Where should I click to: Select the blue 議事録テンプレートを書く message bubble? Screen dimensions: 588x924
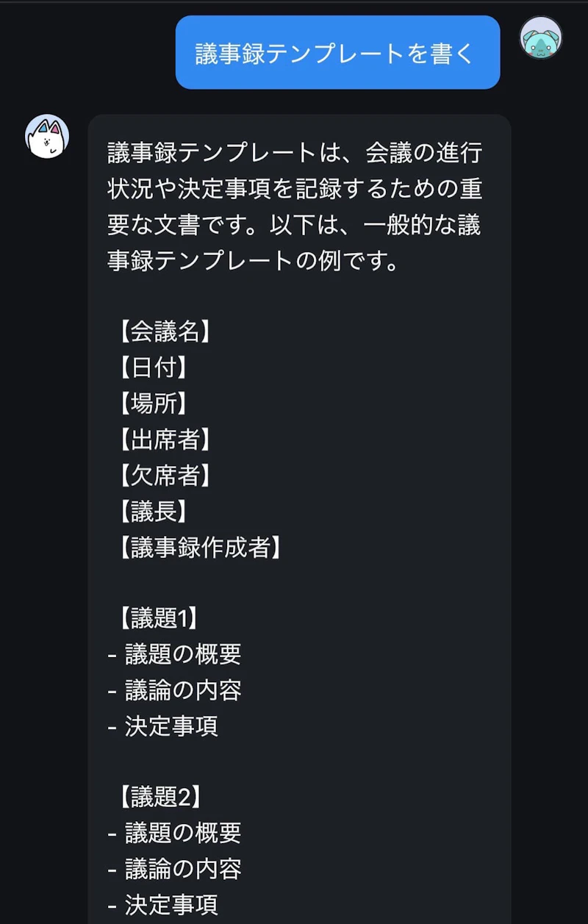coord(337,53)
